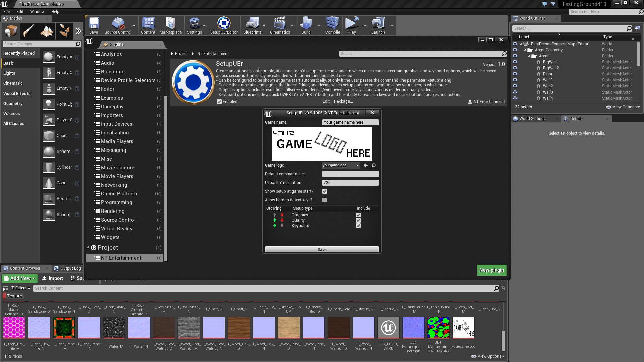Open the Edit menu
This screenshot has width=644, height=362.
pyautogui.click(x=20, y=11)
